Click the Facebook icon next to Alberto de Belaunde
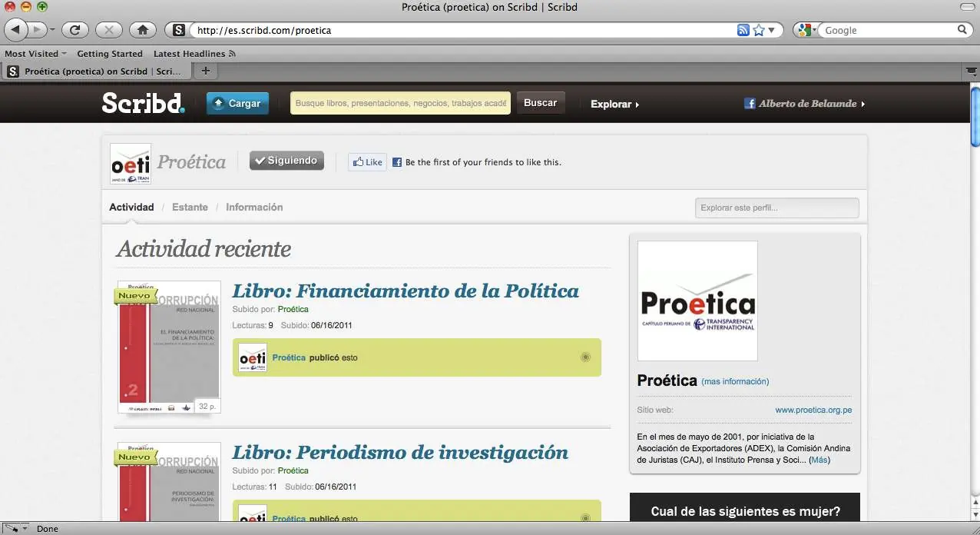The height and width of the screenshot is (535, 980). (x=750, y=101)
